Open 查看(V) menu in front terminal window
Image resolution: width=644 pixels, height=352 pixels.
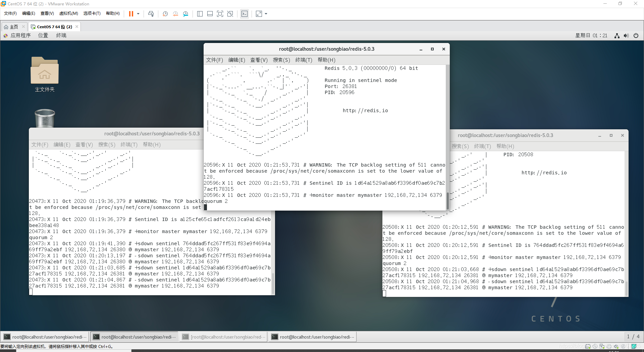(x=259, y=60)
